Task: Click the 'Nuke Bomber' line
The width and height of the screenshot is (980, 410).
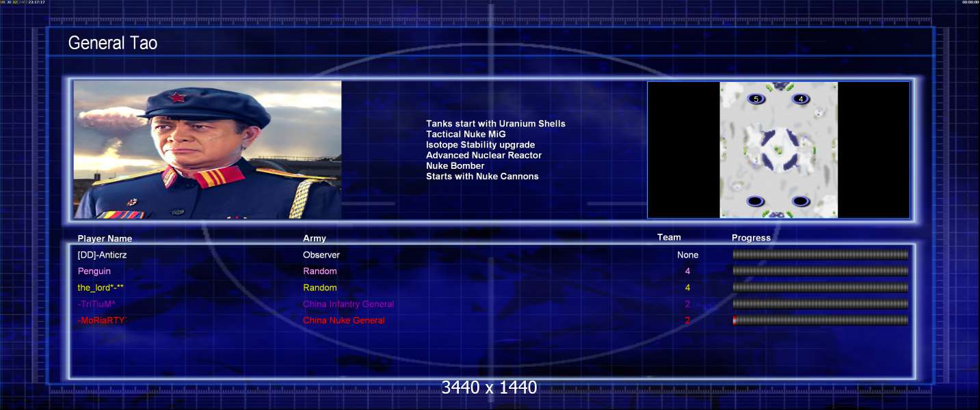Action: [455, 165]
